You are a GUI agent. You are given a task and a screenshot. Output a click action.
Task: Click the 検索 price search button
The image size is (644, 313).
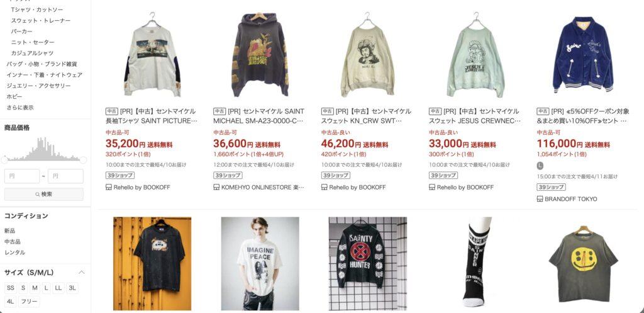click(43, 194)
